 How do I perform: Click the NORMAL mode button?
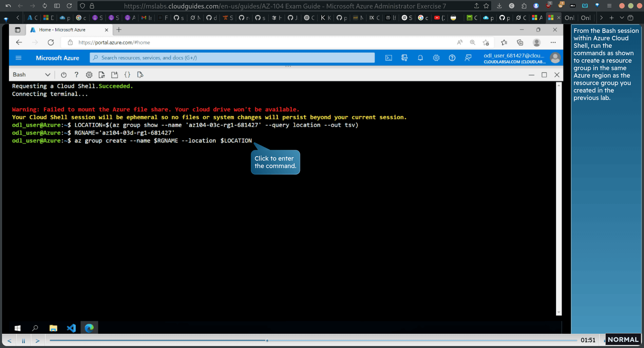click(623, 340)
